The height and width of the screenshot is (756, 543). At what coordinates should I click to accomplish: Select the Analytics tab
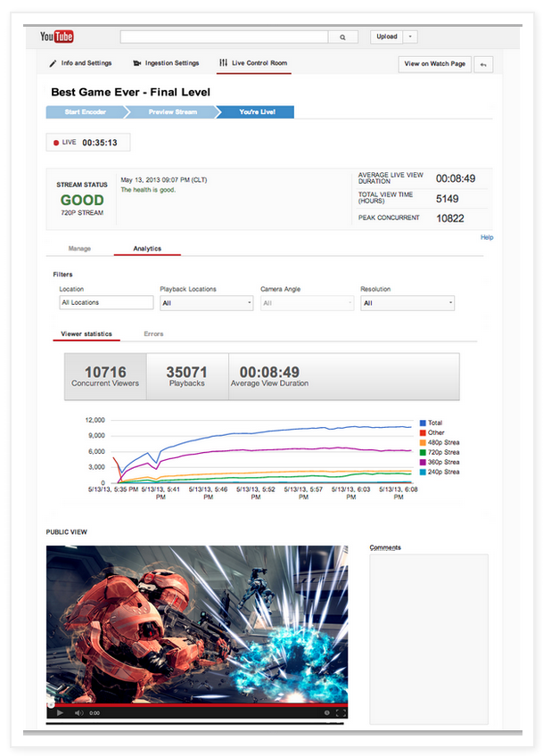(147, 249)
